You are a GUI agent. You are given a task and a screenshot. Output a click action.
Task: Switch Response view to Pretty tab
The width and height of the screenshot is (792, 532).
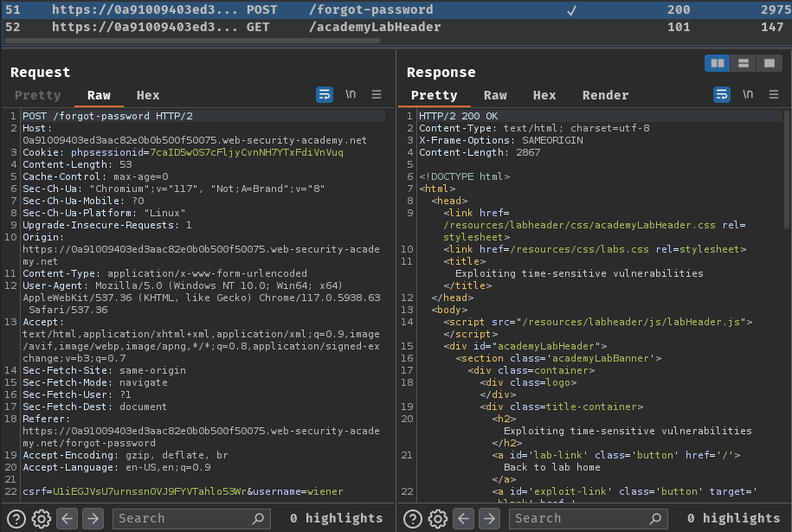[435, 95]
